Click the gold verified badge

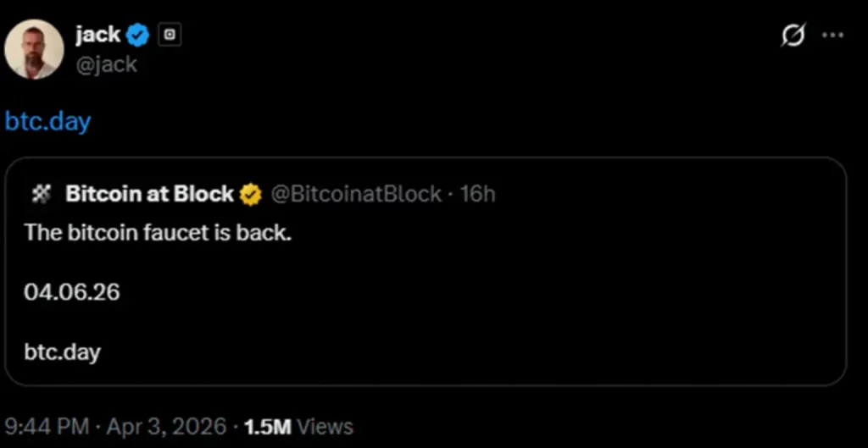pos(250,194)
